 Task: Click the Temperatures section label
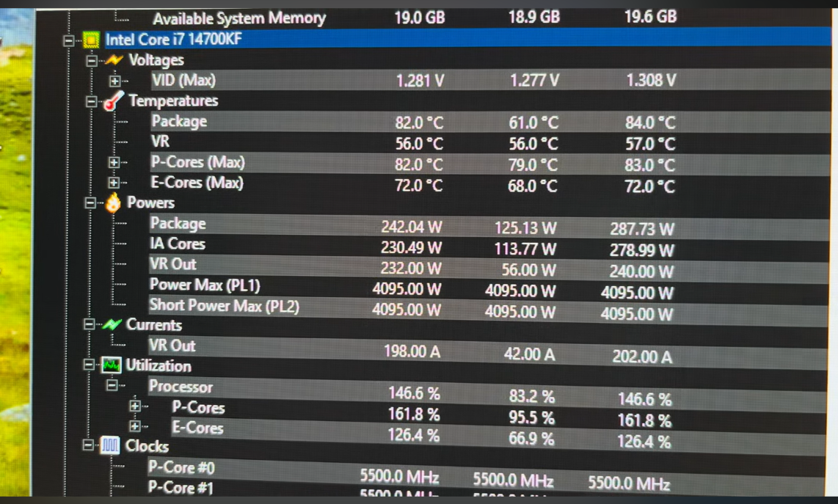173,101
